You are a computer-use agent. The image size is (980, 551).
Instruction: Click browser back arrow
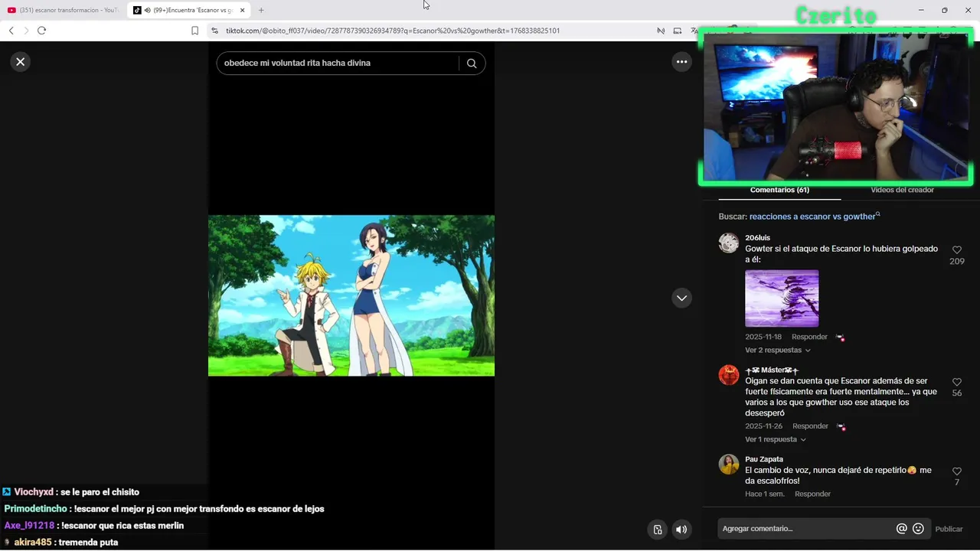point(11,31)
